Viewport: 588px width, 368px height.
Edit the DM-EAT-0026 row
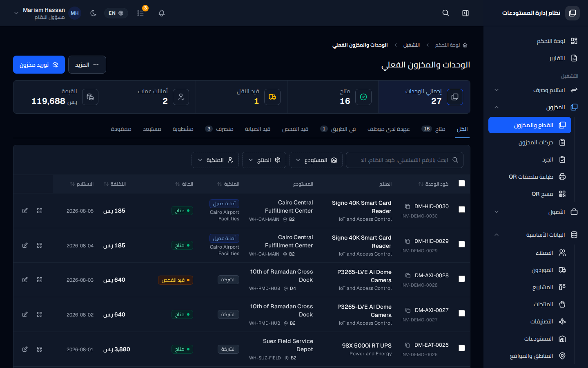pyautogui.click(x=25, y=349)
